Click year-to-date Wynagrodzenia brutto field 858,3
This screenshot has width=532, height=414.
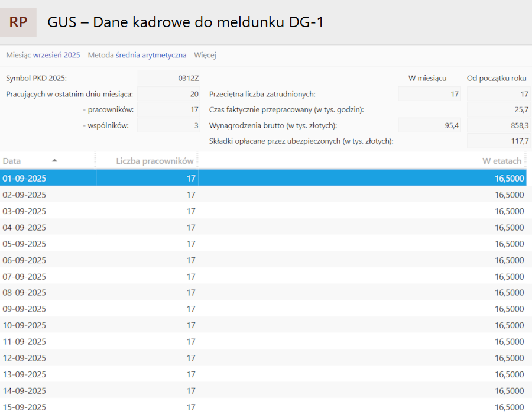(x=498, y=125)
